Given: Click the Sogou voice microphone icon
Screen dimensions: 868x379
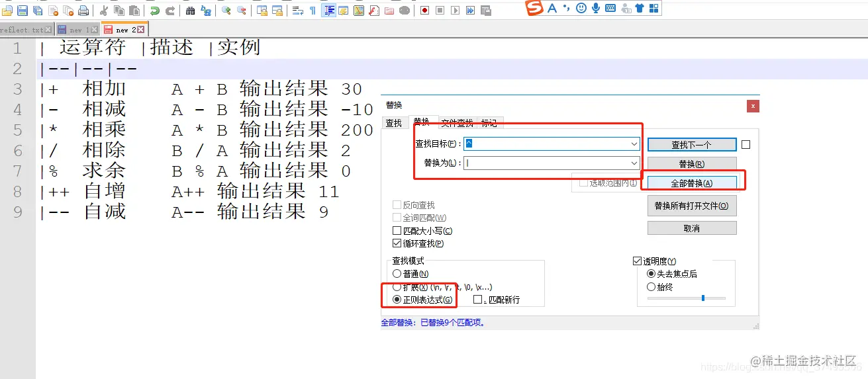Looking at the screenshot, I should 596,8.
